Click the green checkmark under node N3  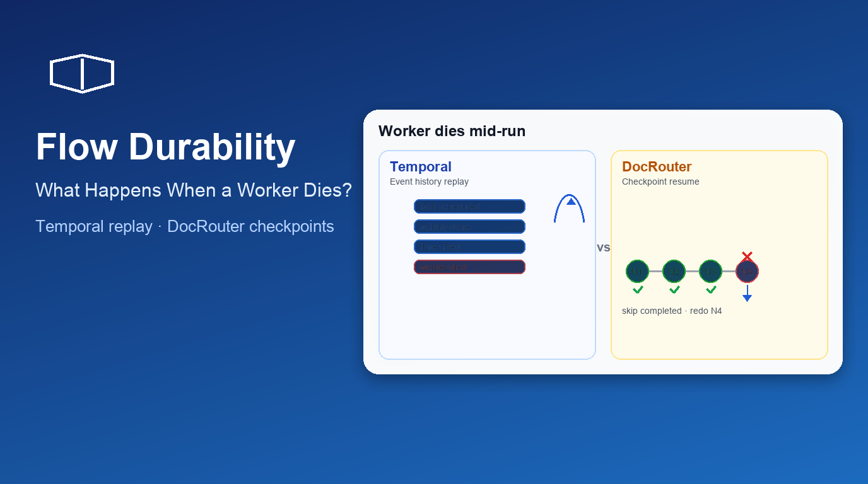711,290
